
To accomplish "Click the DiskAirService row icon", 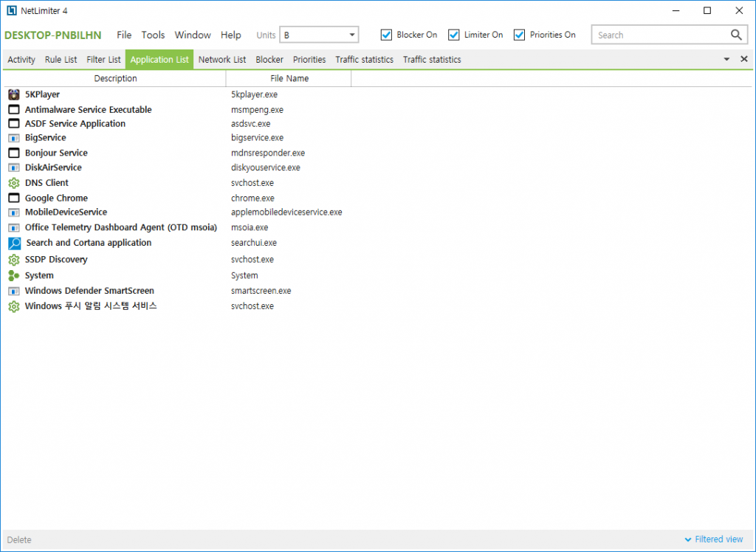I will (x=14, y=168).
